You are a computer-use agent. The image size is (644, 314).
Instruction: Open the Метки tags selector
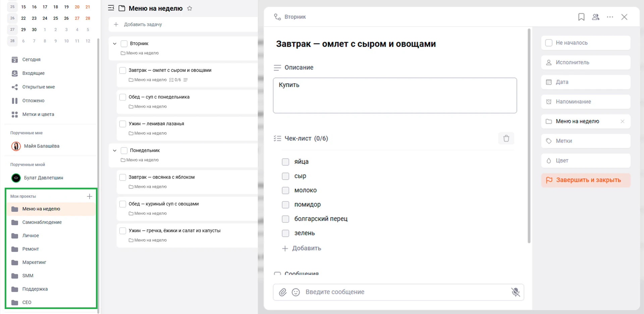coord(586,141)
